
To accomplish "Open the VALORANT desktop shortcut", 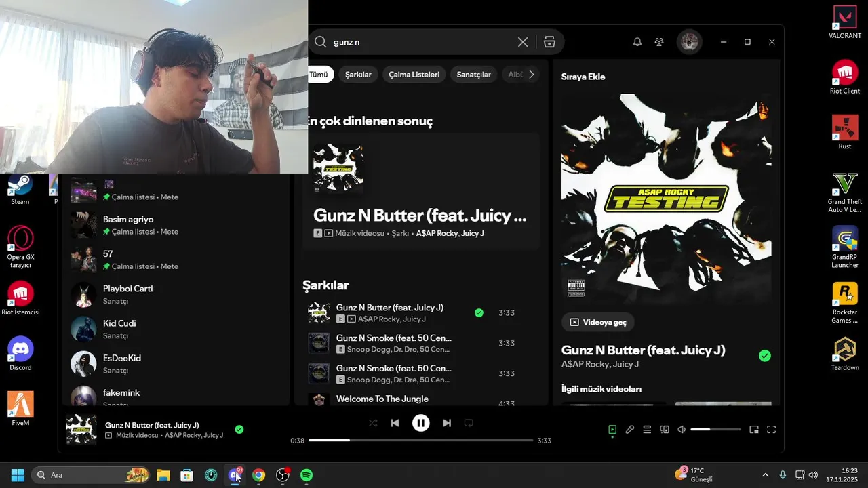I will pyautogui.click(x=845, y=22).
